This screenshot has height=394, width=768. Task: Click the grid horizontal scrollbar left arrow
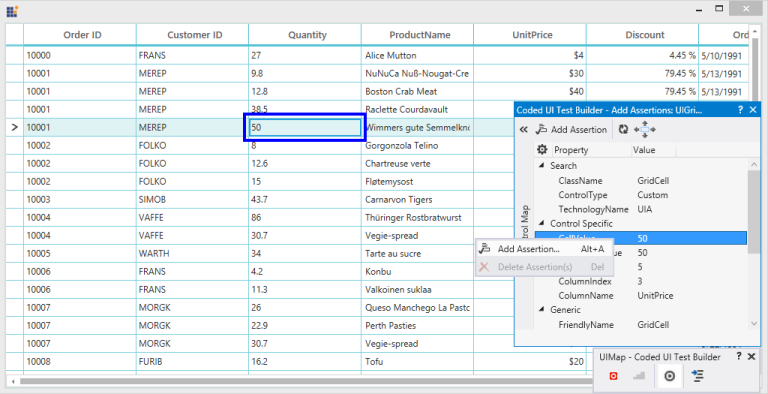pos(13,381)
